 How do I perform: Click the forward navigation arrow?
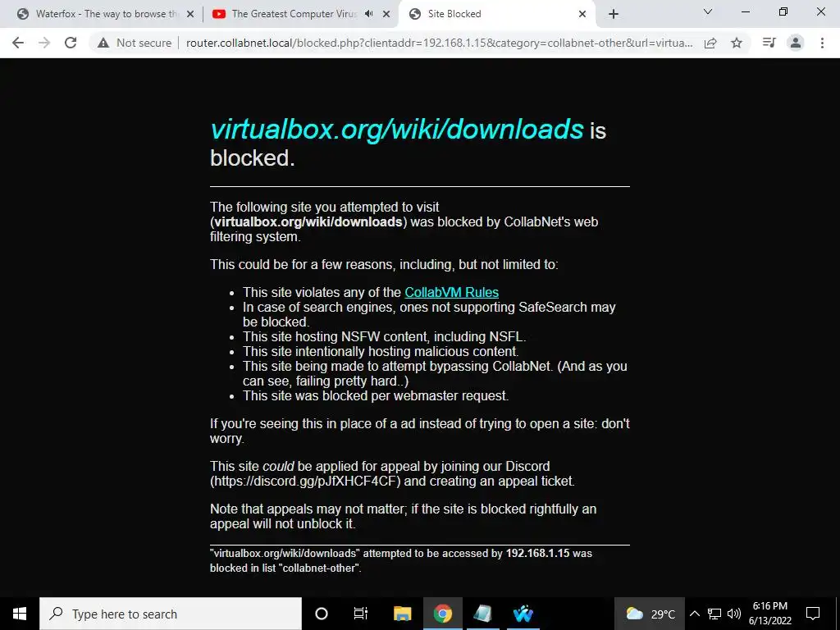point(44,43)
